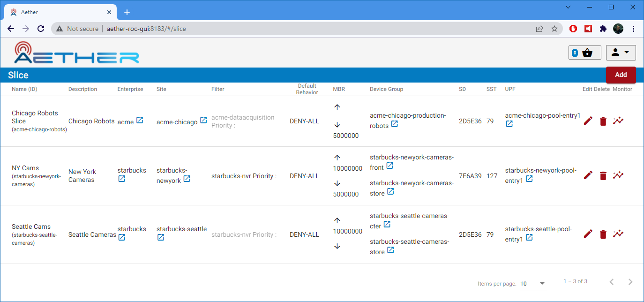Click the Add button

621,75
